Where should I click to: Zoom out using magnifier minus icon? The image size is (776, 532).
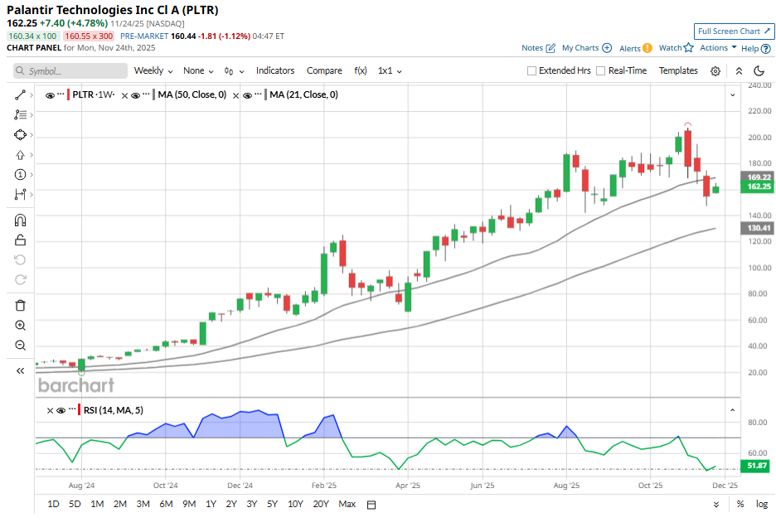tap(21, 346)
